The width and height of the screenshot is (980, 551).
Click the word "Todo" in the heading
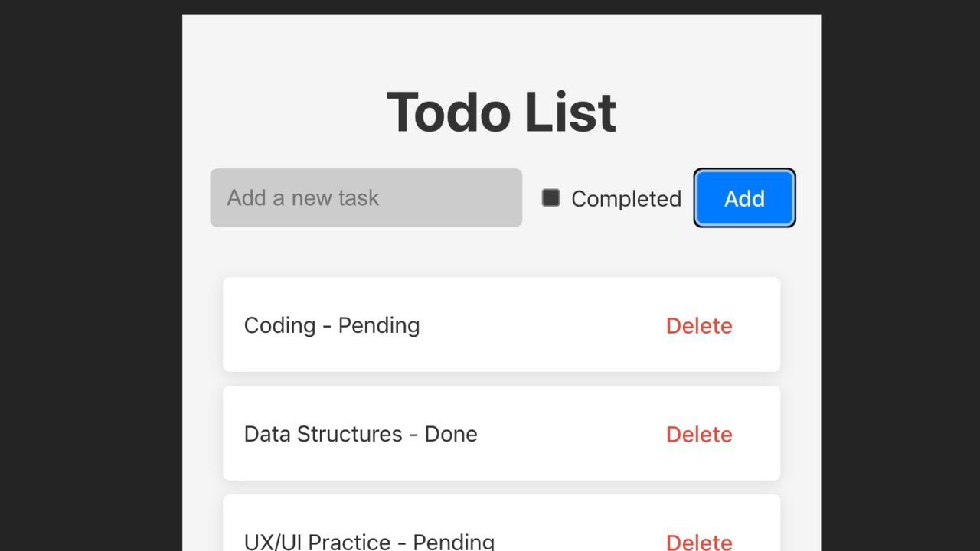click(x=448, y=112)
